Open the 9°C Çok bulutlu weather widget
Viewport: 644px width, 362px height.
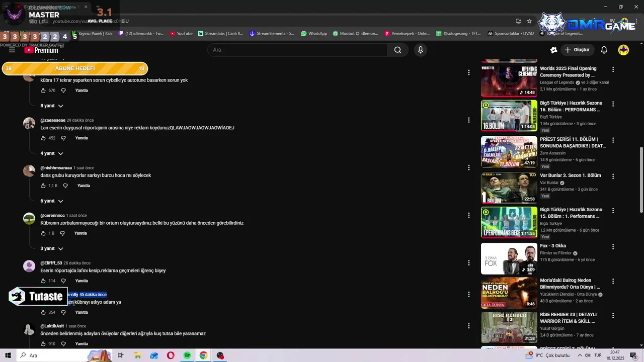(547, 355)
